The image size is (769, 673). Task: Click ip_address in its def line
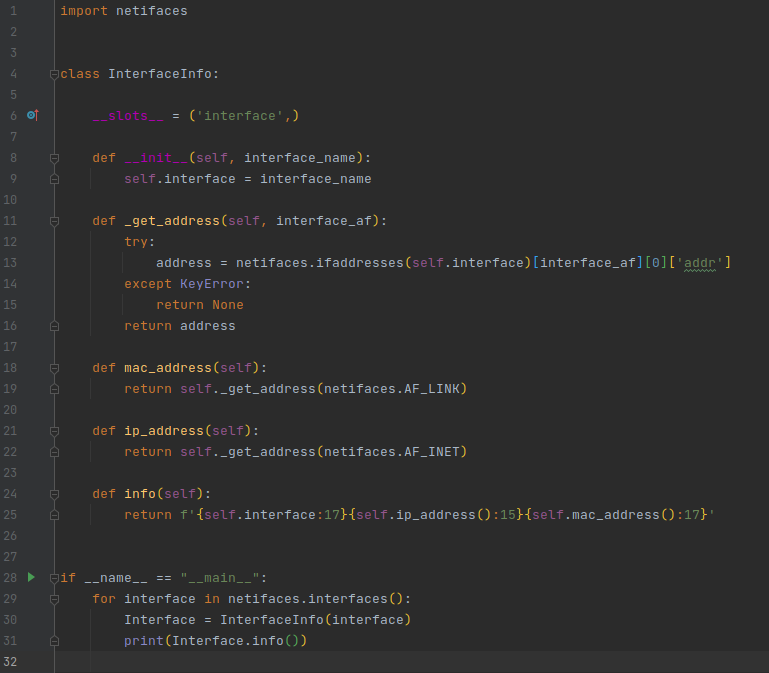164,431
